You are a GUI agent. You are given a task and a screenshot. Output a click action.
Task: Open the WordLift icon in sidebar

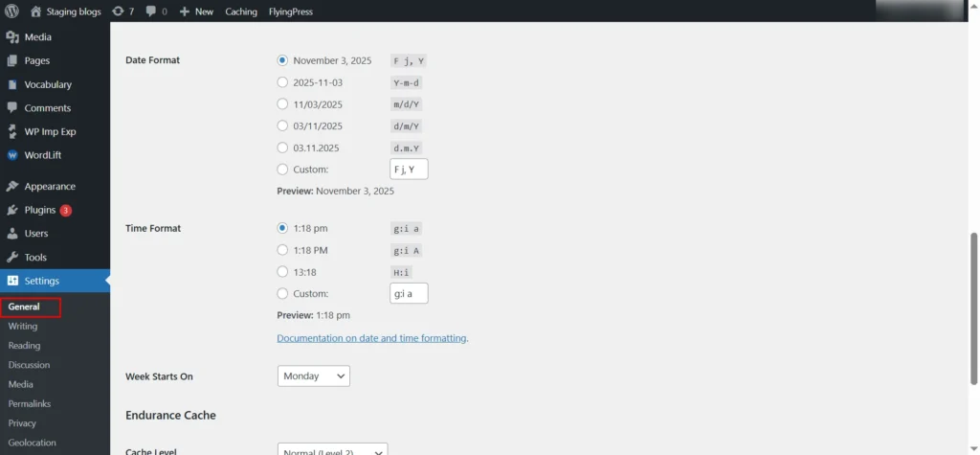click(x=12, y=155)
